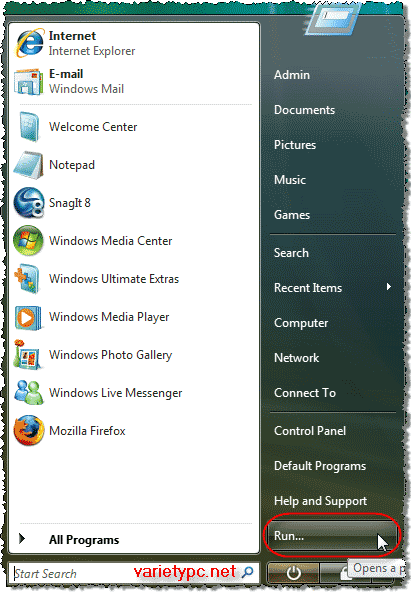Open Windows Live Messenger icon

pyautogui.click(x=29, y=393)
